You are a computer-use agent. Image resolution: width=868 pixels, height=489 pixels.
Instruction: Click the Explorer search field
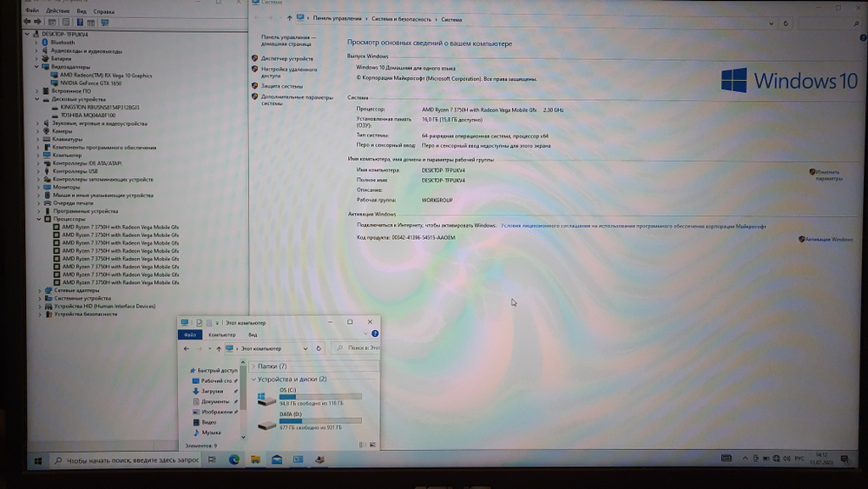[x=356, y=347]
